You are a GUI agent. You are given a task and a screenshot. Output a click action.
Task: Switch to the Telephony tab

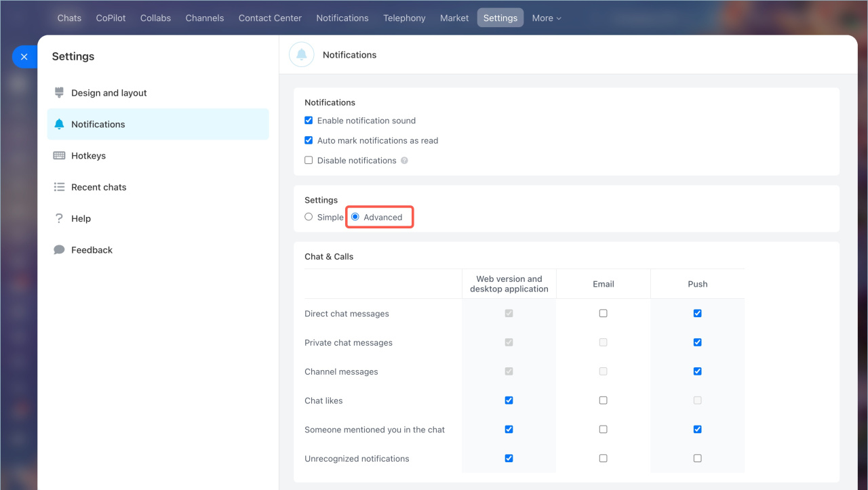[404, 18]
